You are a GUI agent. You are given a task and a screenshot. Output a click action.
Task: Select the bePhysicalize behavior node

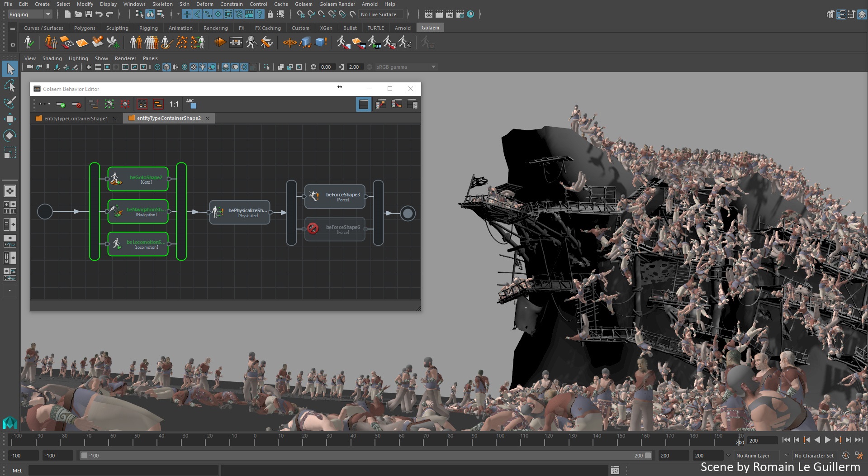coord(240,213)
